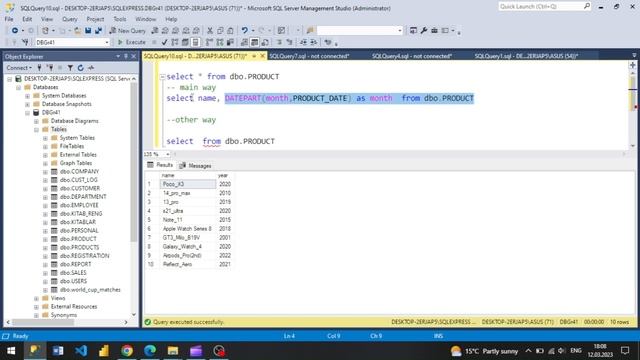640x360 pixels.
Task: Toggle Results to File icon
Action: [265, 42]
